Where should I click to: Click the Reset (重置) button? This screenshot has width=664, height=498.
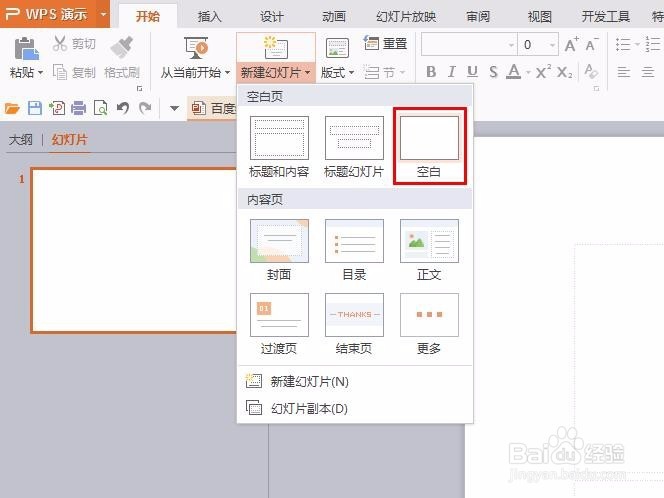pyautogui.click(x=385, y=43)
